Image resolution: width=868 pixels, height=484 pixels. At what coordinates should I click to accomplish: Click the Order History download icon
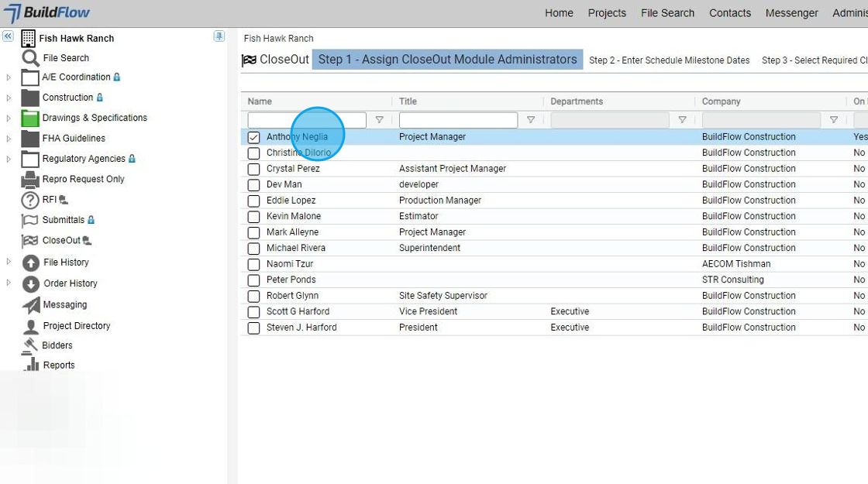tap(31, 283)
